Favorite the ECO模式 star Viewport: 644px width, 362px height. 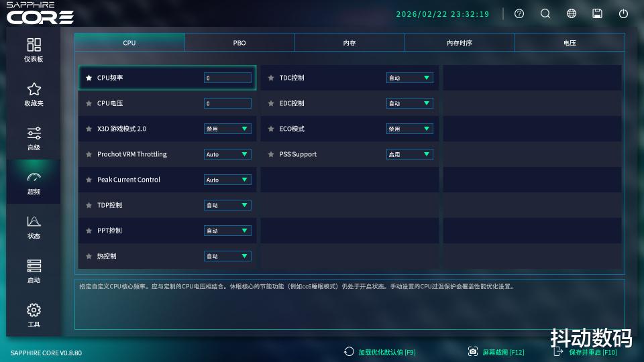point(271,129)
